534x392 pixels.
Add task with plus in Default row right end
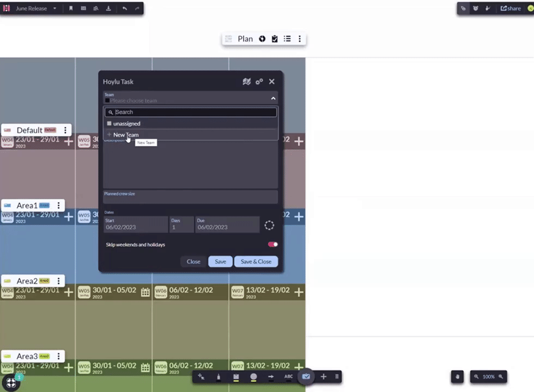point(299,141)
